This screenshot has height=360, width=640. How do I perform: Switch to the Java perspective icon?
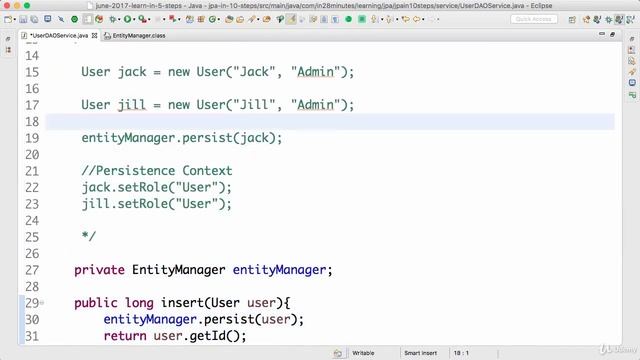click(597, 19)
